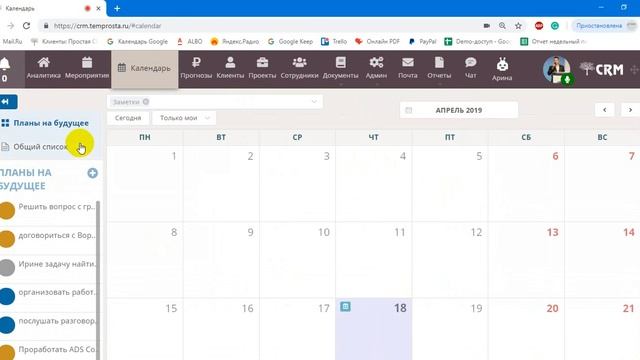Viewport: 640px width, 360px height.
Task: Select Saturday April 13 cell
Action: click(x=526, y=260)
